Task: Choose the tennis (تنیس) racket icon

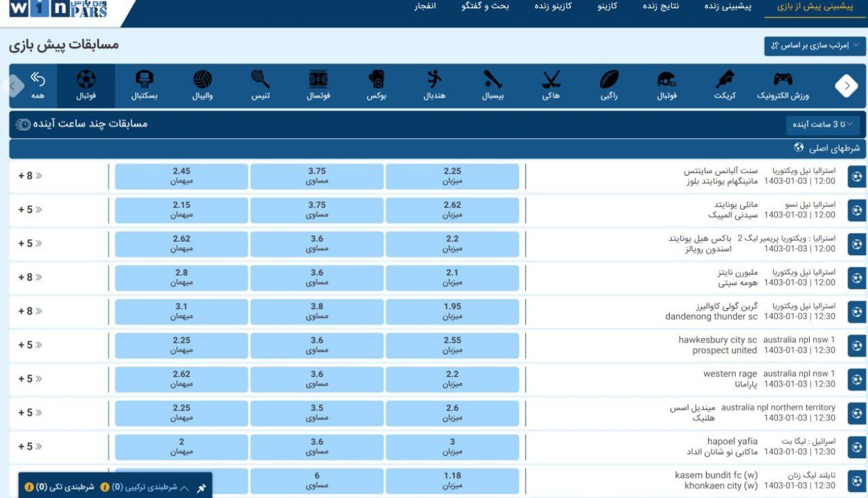Action: click(x=260, y=80)
